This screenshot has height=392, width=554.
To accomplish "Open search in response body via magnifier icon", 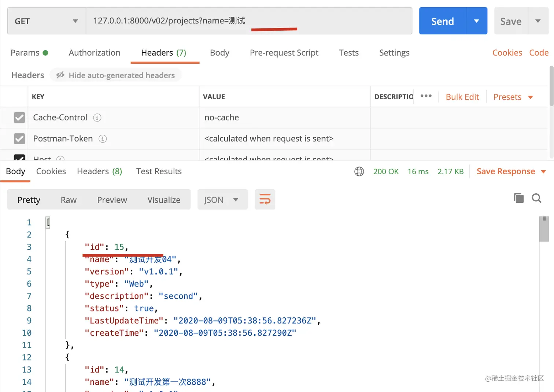I will (536, 198).
